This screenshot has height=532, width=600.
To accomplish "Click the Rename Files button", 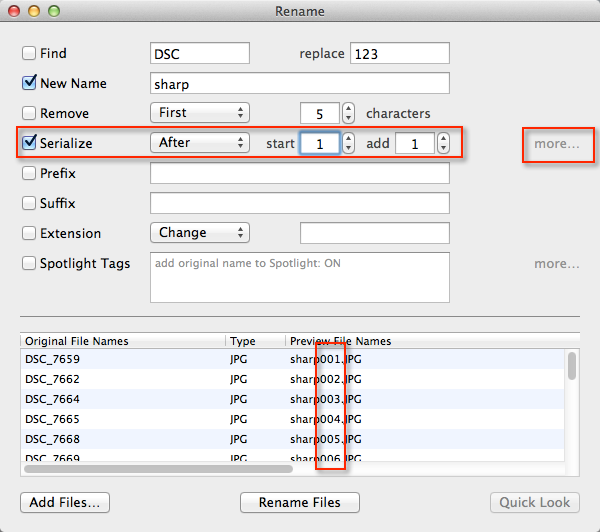I will coord(299,502).
